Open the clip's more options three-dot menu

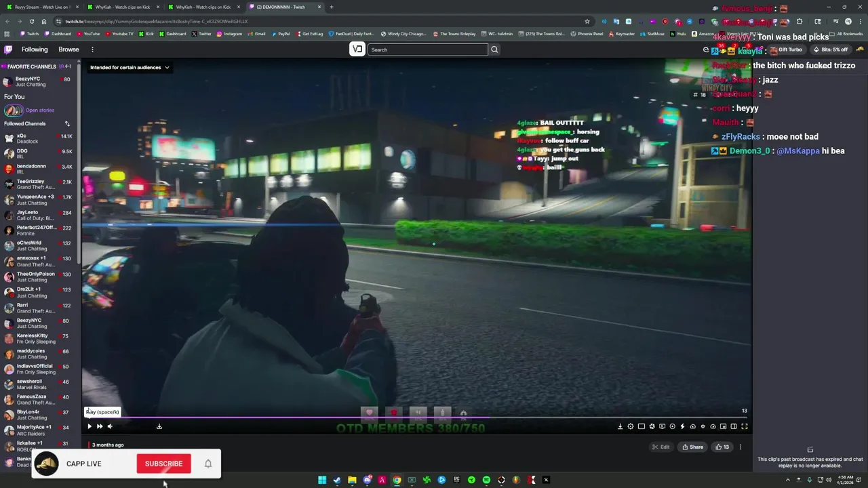pos(741,447)
